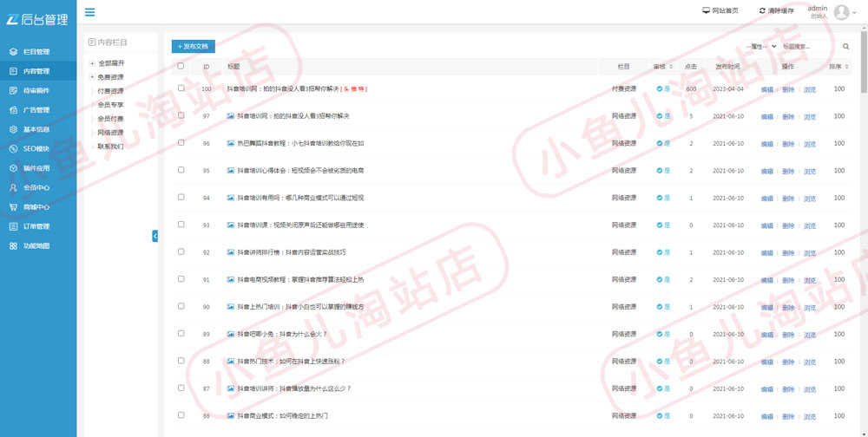Click image icon of row ID 87
The width and height of the screenshot is (868, 437).
tap(231, 388)
